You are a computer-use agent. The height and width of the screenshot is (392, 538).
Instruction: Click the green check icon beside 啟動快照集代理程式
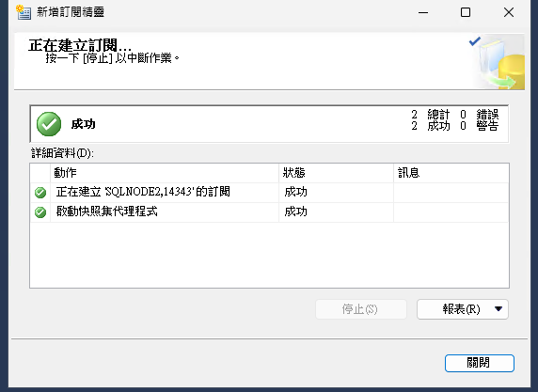point(40,212)
